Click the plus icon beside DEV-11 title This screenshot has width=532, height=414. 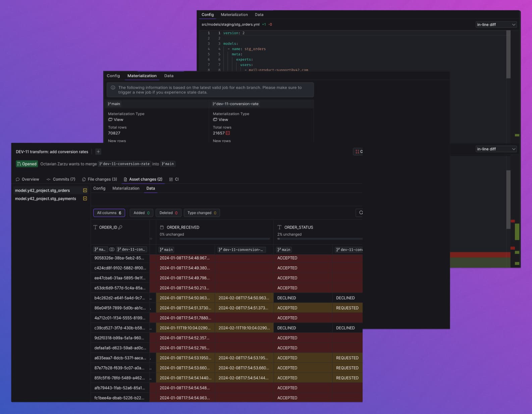pos(98,152)
